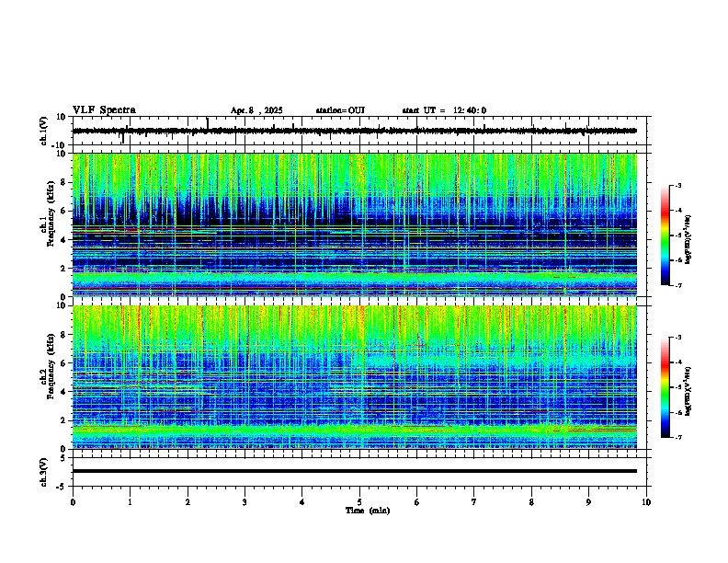728x563 pixels.
Task: Select the "start UT = 12:40: 0" text
Action: pyautogui.click(x=444, y=110)
